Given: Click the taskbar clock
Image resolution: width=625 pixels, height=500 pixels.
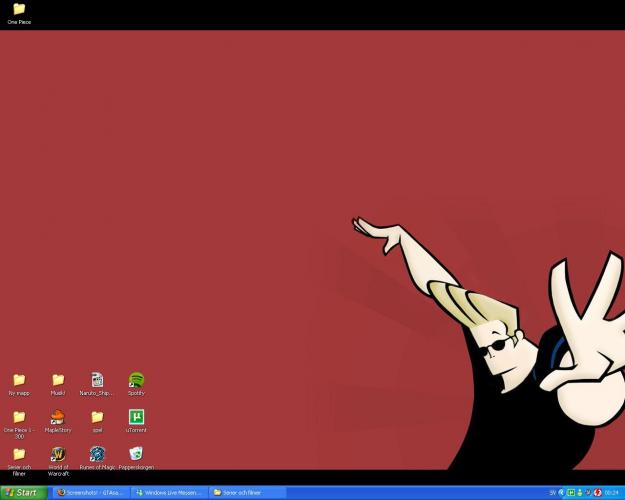Looking at the screenshot, I should 611,492.
